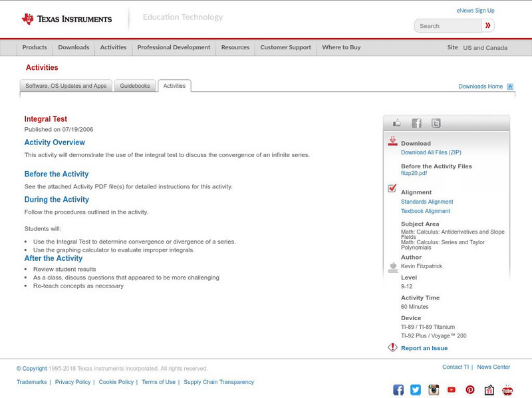Click the Alignment checkmark icon

pyautogui.click(x=392, y=189)
